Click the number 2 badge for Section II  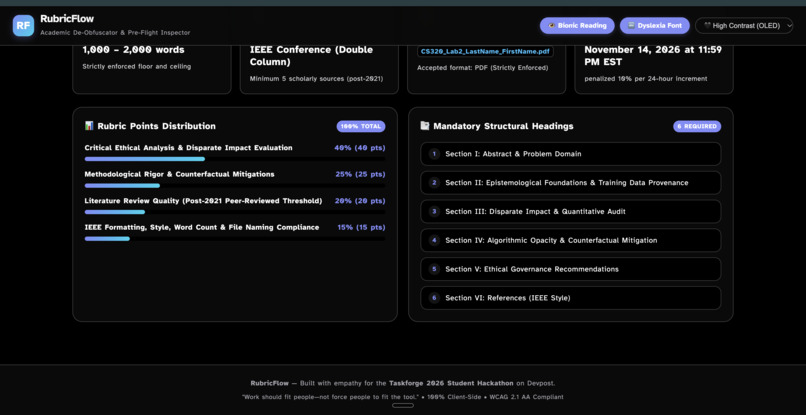coord(434,183)
